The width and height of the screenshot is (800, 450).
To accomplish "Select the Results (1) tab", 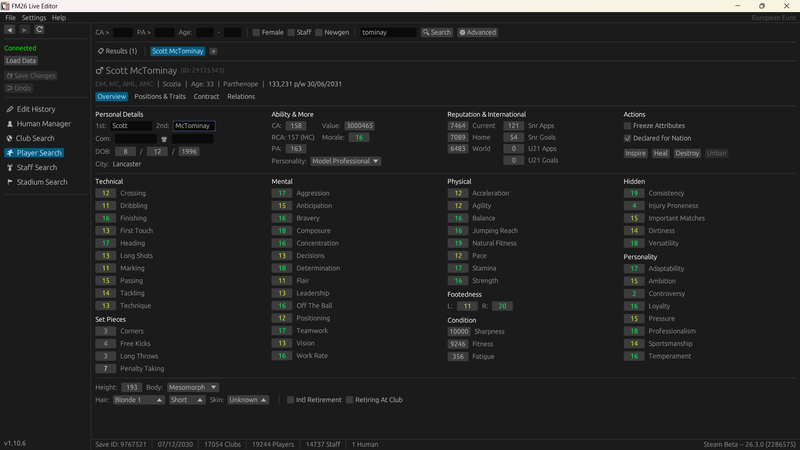I will (x=117, y=51).
